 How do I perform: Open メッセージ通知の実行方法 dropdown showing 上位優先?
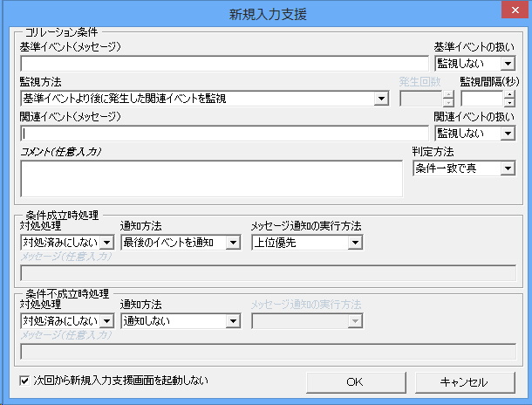click(307, 243)
